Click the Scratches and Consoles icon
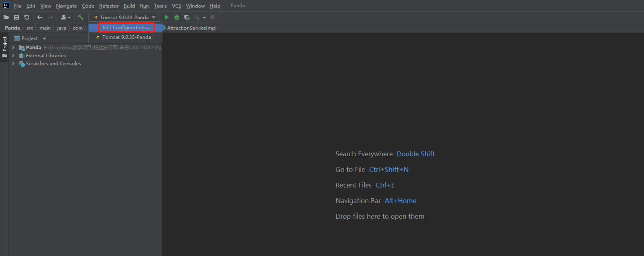The height and width of the screenshot is (256, 644). point(22,64)
